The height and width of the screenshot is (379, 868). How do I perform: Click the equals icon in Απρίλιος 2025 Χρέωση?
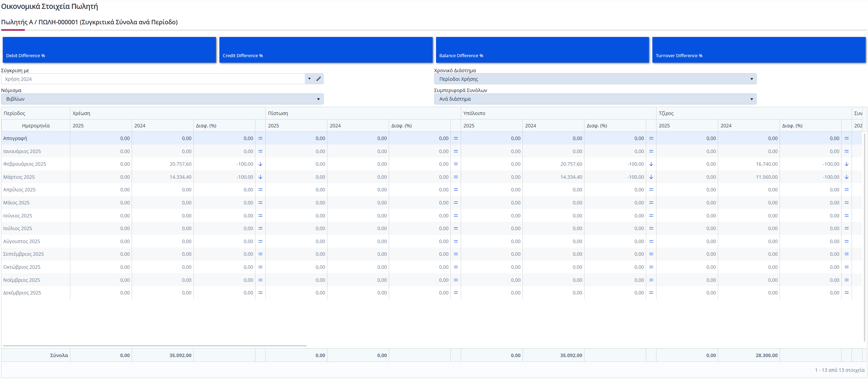(261, 190)
